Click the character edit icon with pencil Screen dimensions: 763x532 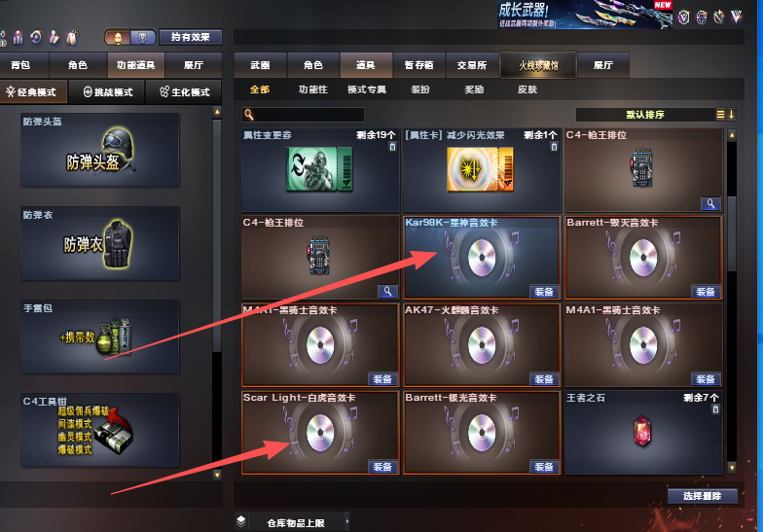click(54, 37)
